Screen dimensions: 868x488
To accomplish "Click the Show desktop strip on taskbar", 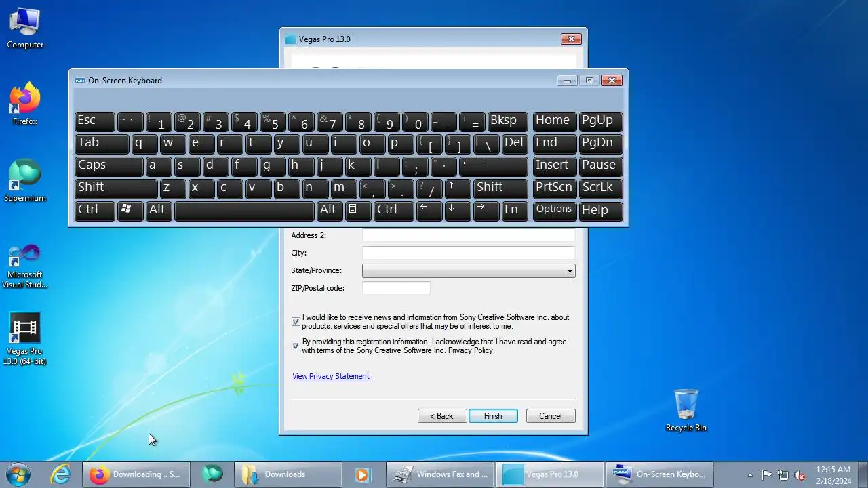I will point(863,474).
